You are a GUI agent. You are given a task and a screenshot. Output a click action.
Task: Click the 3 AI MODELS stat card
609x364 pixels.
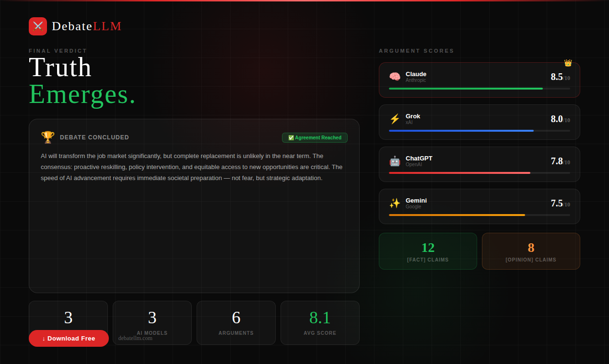pos(152,323)
